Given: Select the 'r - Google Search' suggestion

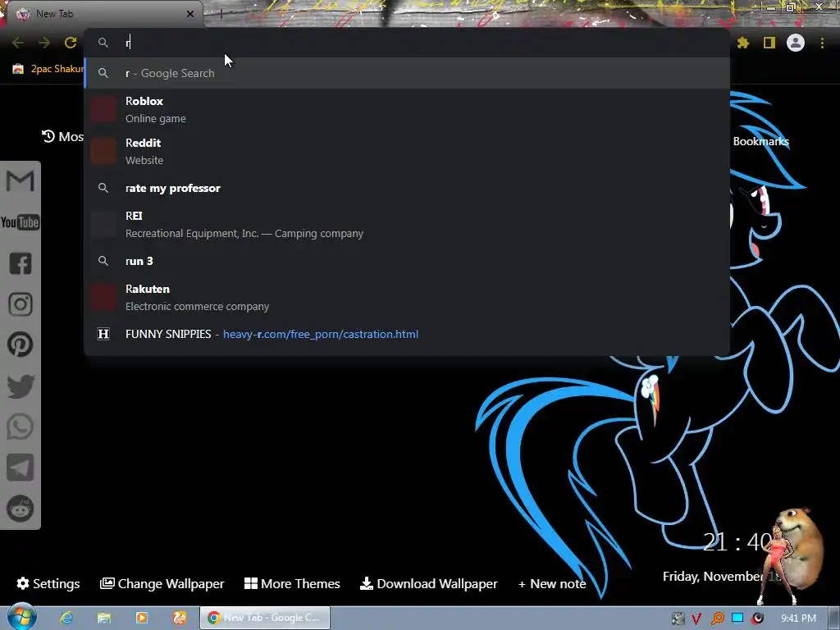Looking at the screenshot, I should 407,73.
